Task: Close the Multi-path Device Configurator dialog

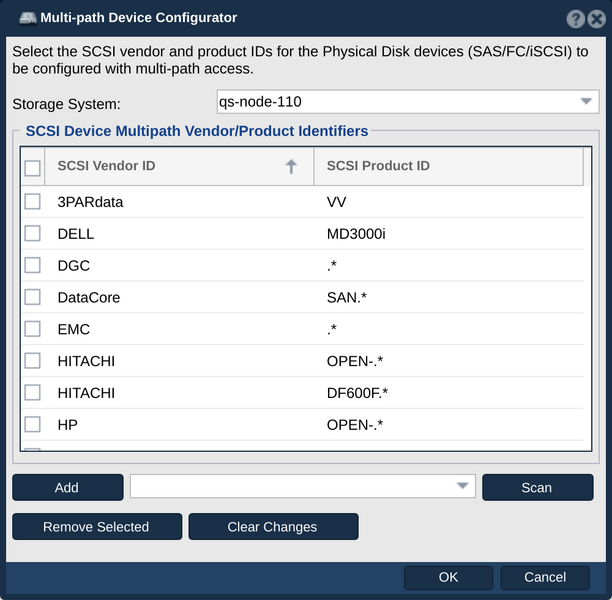Action: point(596,19)
